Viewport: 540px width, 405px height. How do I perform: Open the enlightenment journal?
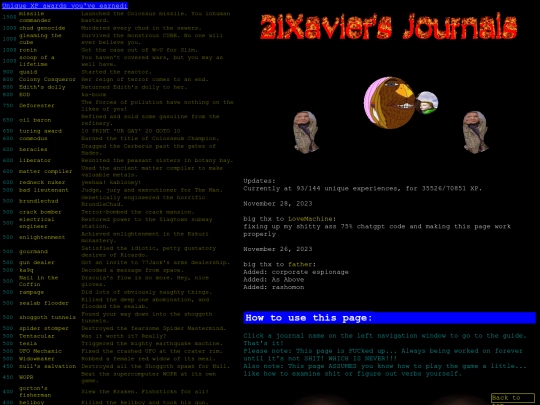pyautogui.click(x=42, y=237)
